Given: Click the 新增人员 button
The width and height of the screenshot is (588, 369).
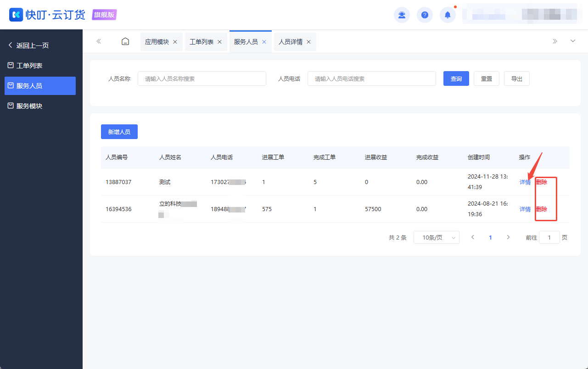Looking at the screenshot, I should tap(119, 132).
